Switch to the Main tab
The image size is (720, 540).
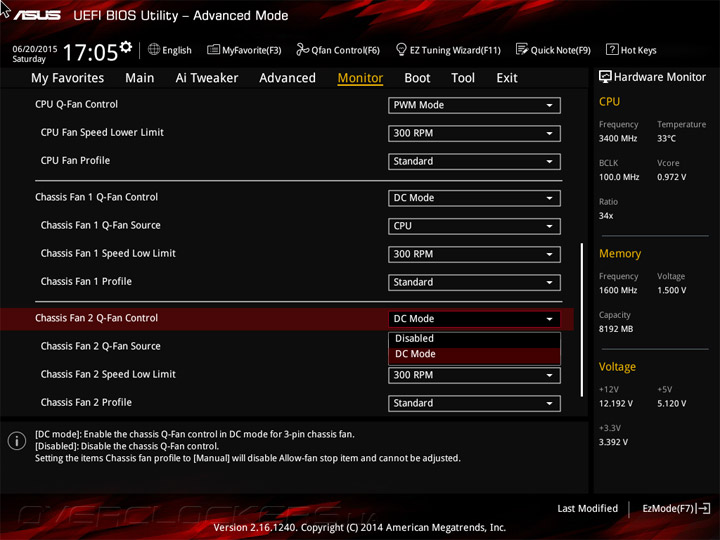point(140,78)
